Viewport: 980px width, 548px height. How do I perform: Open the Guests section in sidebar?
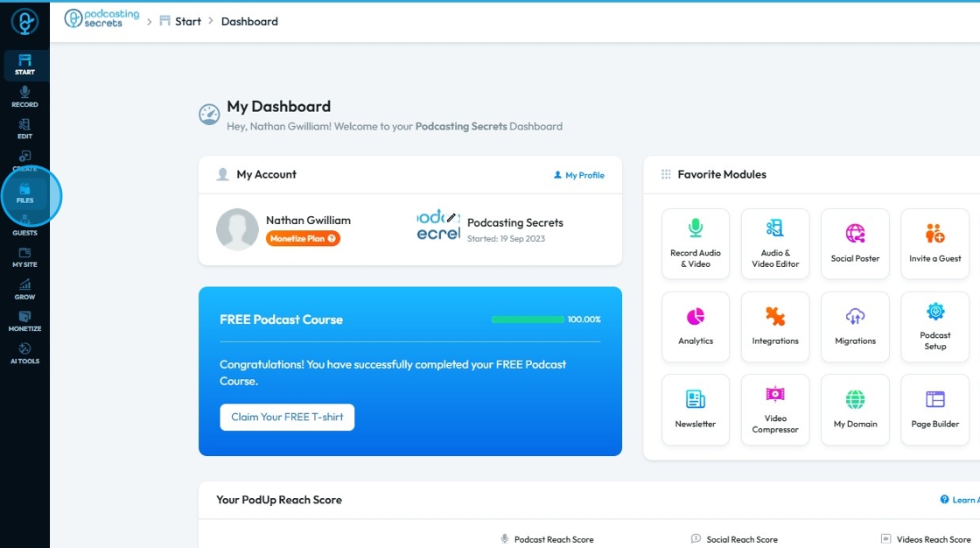pos(25,225)
